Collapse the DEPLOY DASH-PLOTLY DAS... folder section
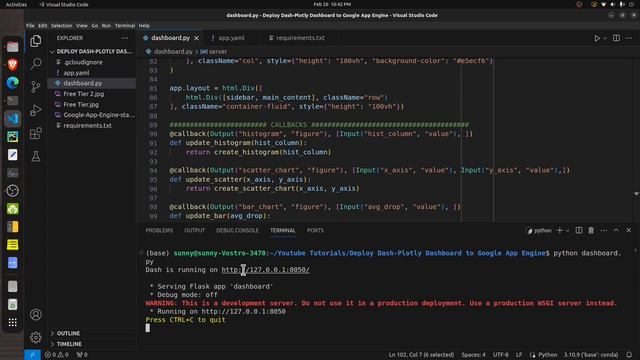 point(91,51)
